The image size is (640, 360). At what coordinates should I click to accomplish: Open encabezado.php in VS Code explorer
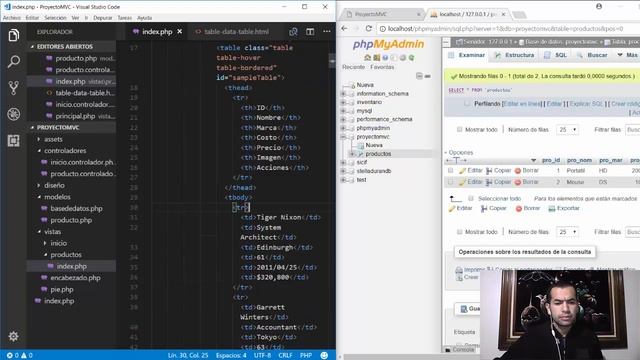(76, 278)
